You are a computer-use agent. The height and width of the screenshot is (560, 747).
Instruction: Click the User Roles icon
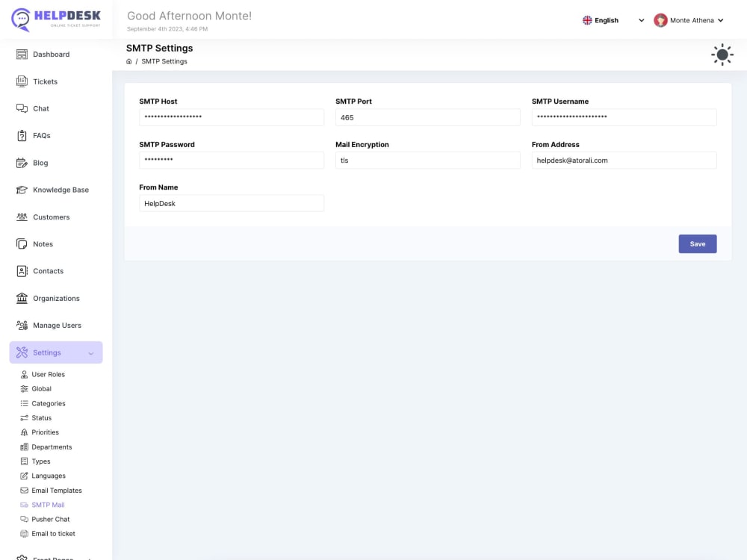[x=25, y=374]
